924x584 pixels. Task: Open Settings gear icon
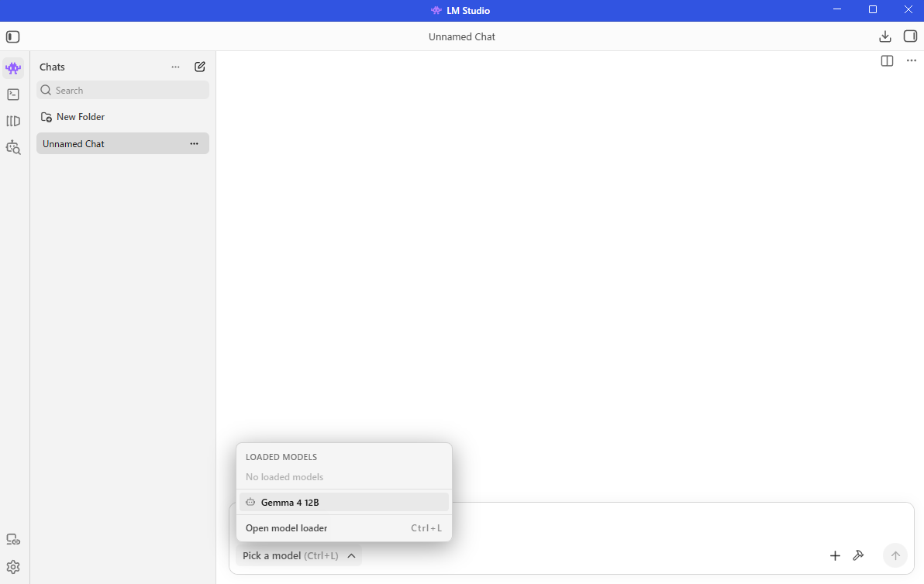point(13,567)
